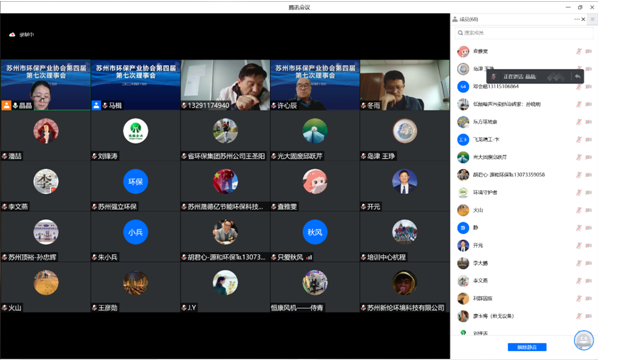Click the avatar of 培训中心杭程
This screenshot has height=360, width=618.
[x=405, y=232]
